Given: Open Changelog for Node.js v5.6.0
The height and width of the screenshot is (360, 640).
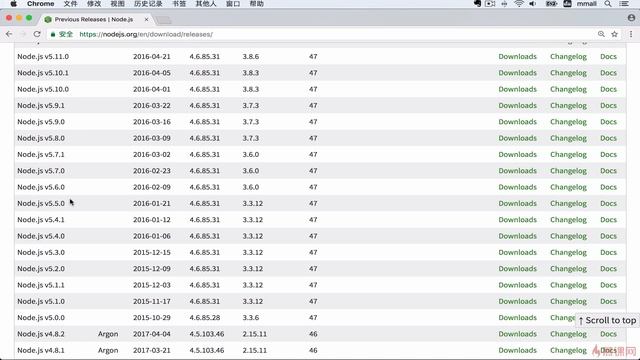Looking at the screenshot, I should click(568, 187).
